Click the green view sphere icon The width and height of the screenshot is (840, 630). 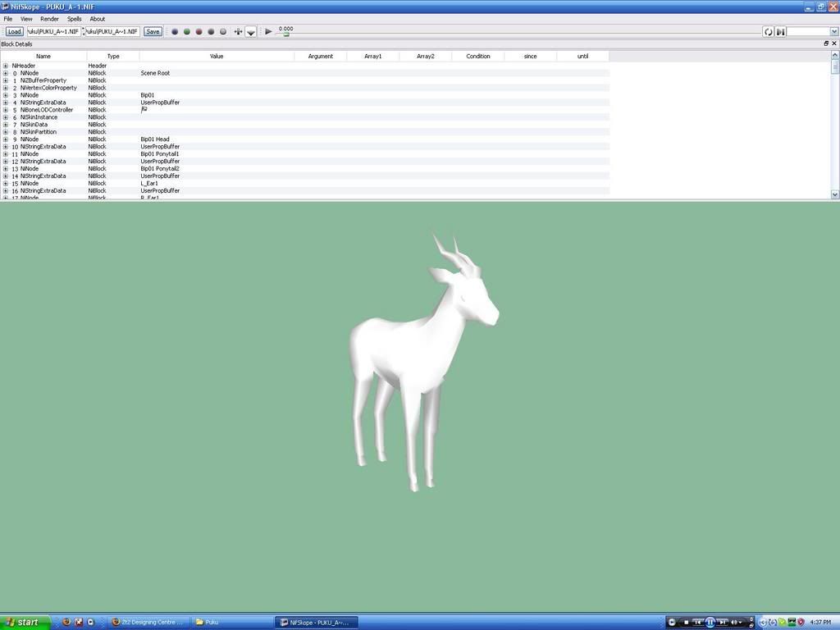click(x=187, y=32)
